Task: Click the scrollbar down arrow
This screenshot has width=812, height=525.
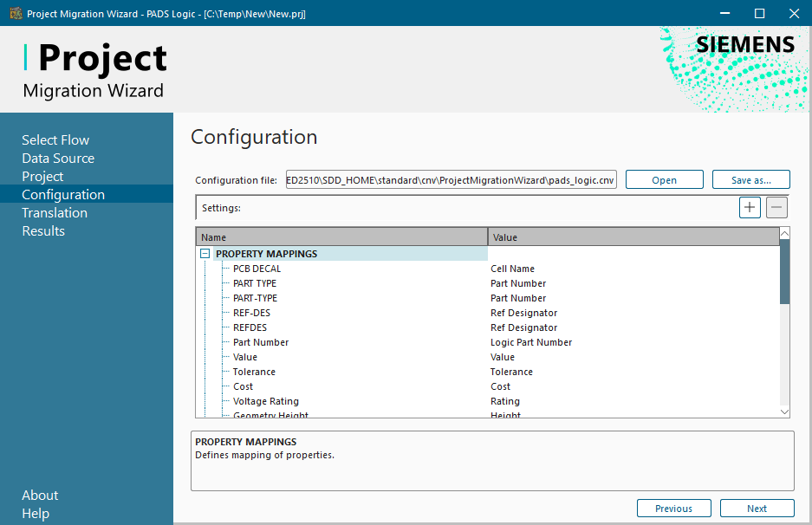Action: 785,412
